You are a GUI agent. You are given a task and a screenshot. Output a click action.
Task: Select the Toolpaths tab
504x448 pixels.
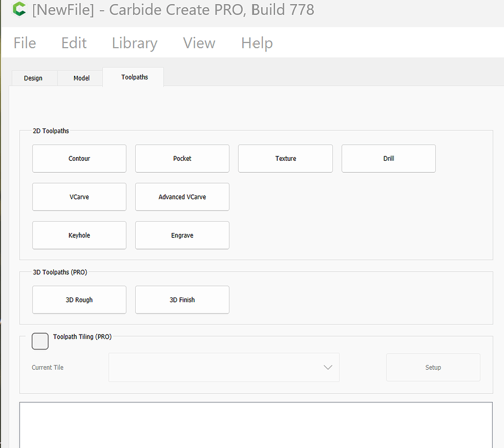(135, 77)
